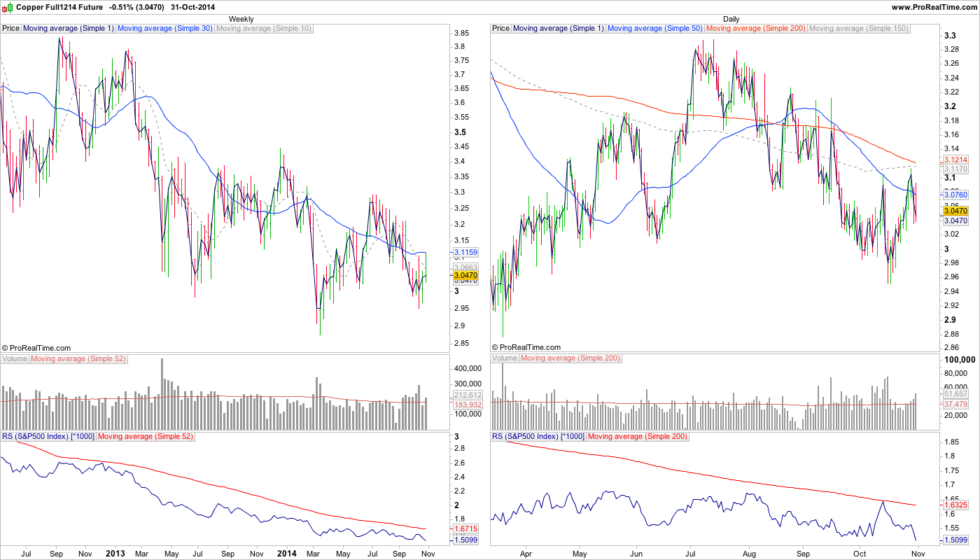Select Moving average (Simple 50) on the Daily chart

pyautogui.click(x=655, y=29)
